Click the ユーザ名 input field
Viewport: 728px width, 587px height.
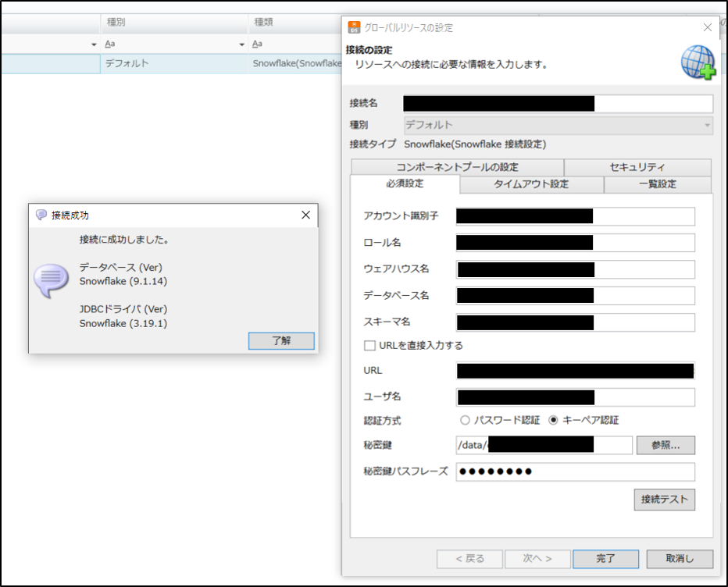coord(575,397)
